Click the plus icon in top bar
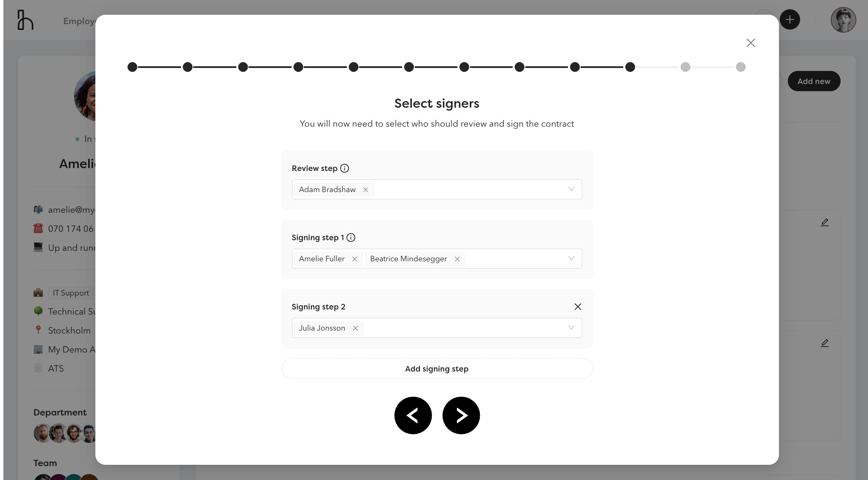This screenshot has height=480, width=868. click(x=790, y=19)
